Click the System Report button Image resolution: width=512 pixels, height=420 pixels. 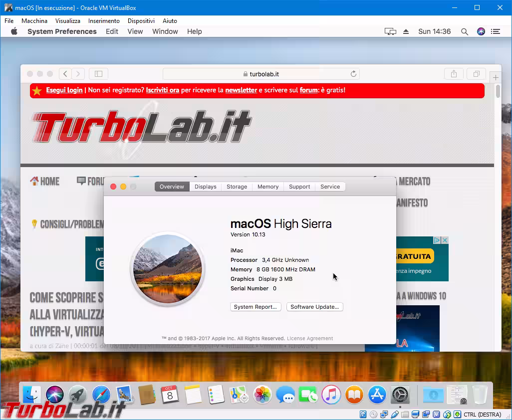click(x=256, y=307)
